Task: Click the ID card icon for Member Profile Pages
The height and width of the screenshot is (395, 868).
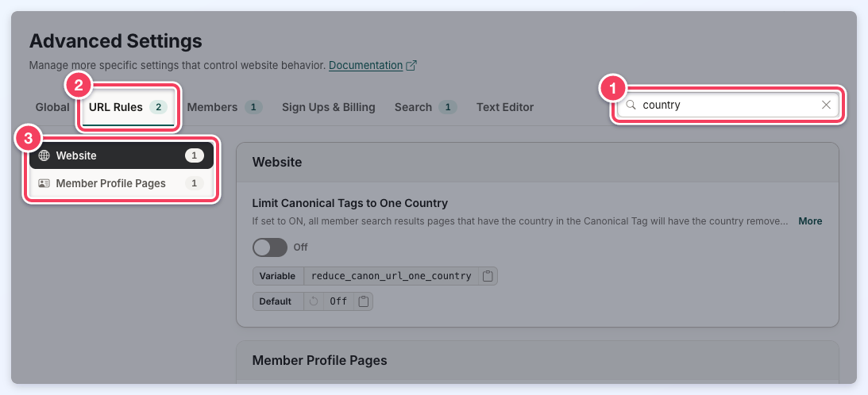Action: pyautogui.click(x=44, y=183)
